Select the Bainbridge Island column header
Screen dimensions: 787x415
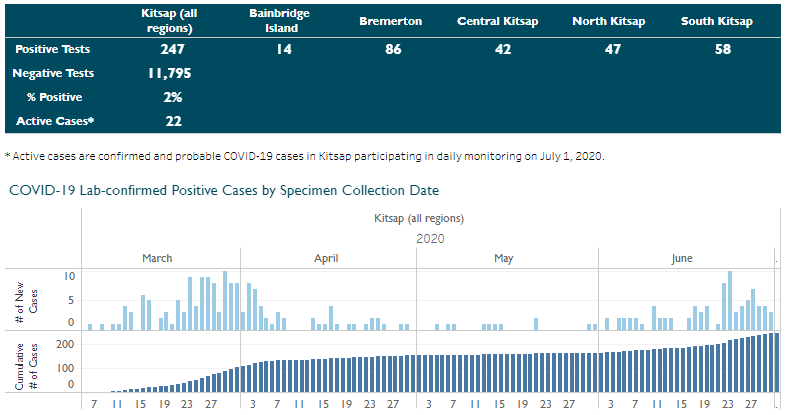(x=279, y=21)
